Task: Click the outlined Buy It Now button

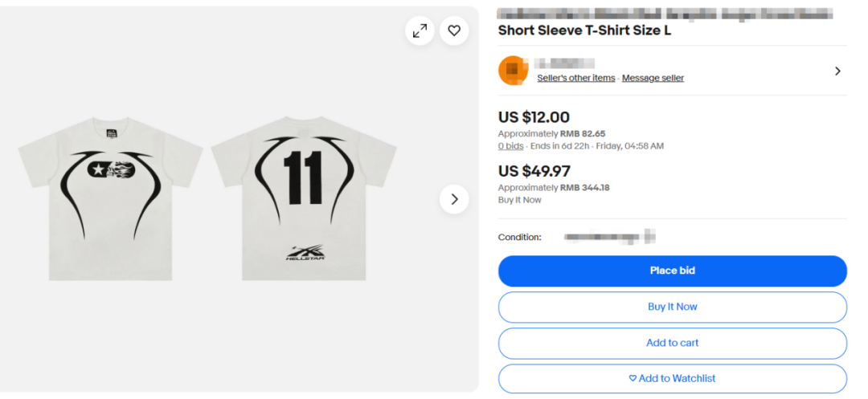Action: click(672, 307)
